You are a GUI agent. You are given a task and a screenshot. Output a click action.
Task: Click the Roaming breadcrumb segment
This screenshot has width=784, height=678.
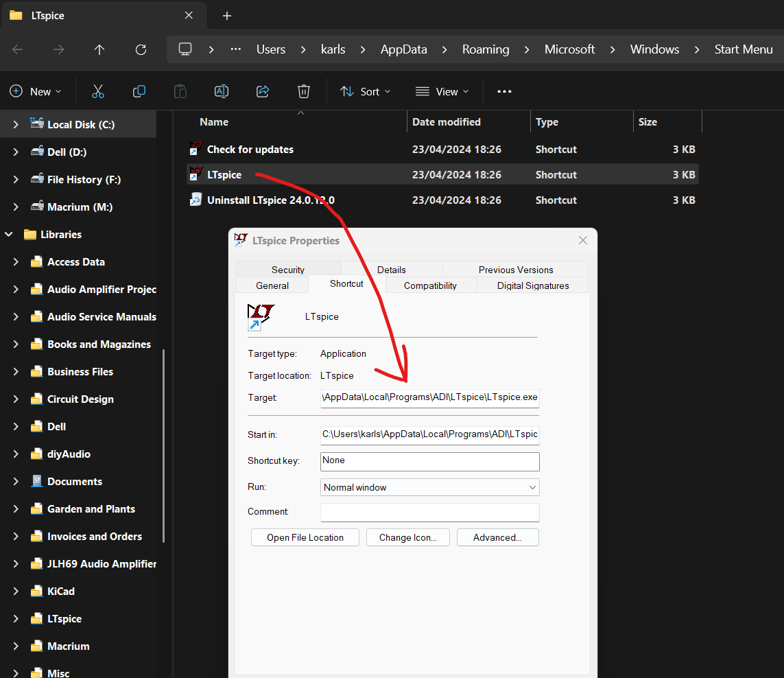click(486, 49)
